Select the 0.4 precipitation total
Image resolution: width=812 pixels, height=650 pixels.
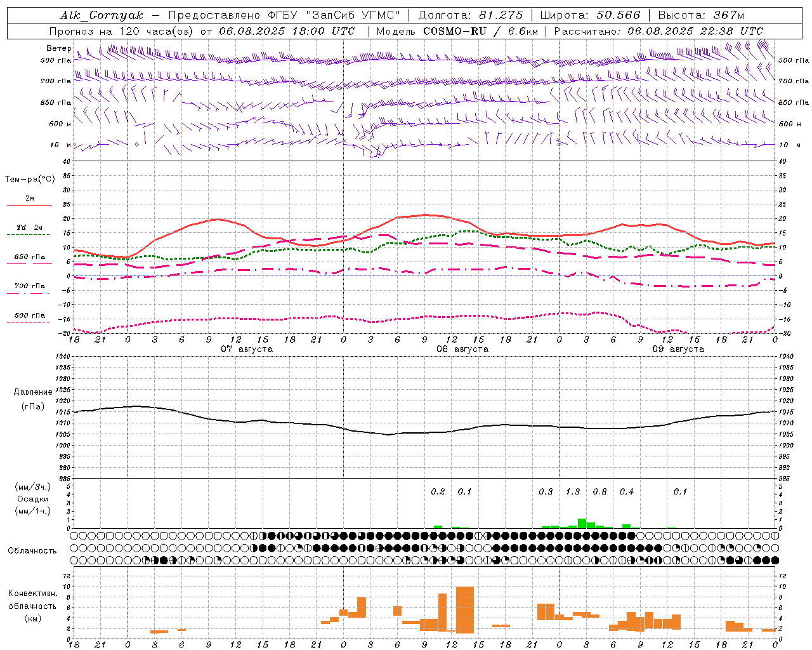[627, 491]
